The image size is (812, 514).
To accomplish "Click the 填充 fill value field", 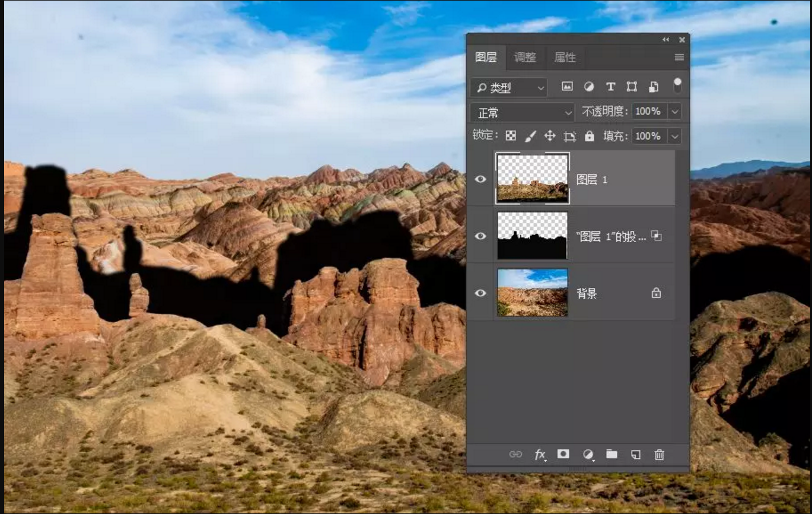I will pyautogui.click(x=649, y=136).
